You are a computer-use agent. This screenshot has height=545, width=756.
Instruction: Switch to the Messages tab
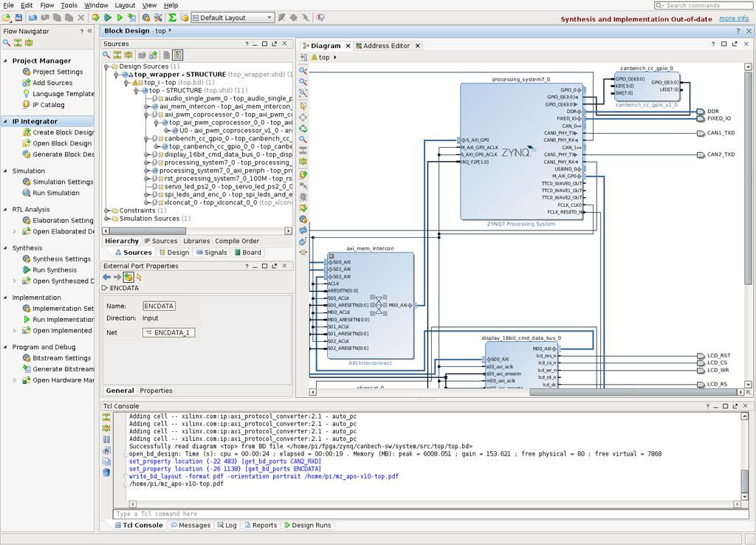190,525
